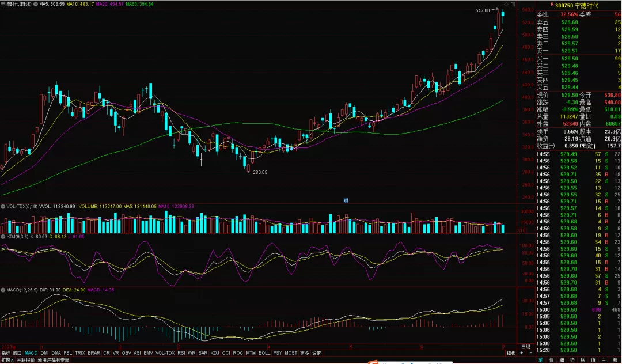Open the 关联报价 related quotes

coord(25,360)
